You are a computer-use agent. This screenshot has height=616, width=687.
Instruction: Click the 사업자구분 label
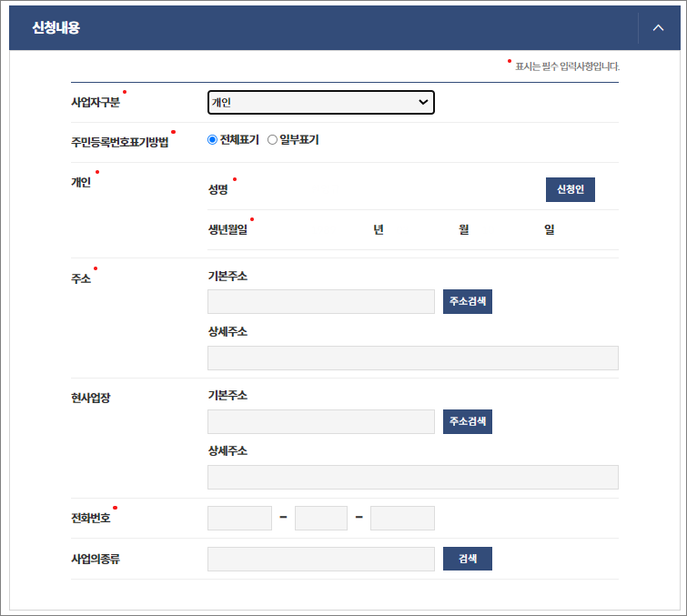(x=96, y=103)
